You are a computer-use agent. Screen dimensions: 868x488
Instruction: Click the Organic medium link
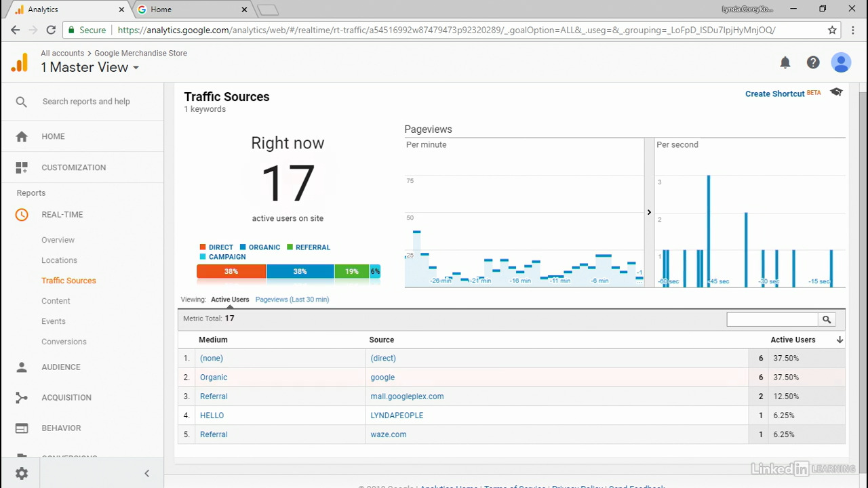pyautogui.click(x=214, y=377)
